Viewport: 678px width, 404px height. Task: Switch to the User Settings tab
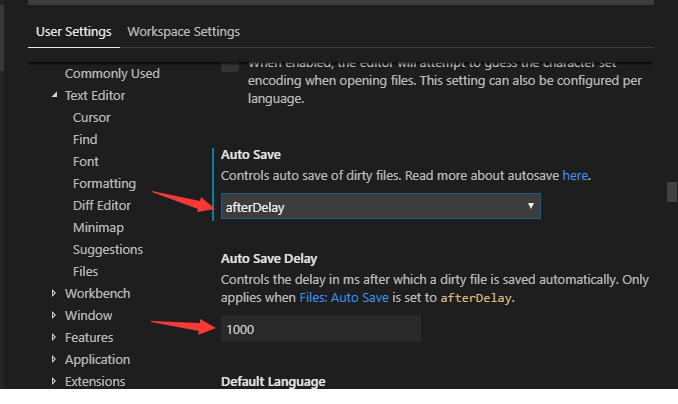coord(73,32)
